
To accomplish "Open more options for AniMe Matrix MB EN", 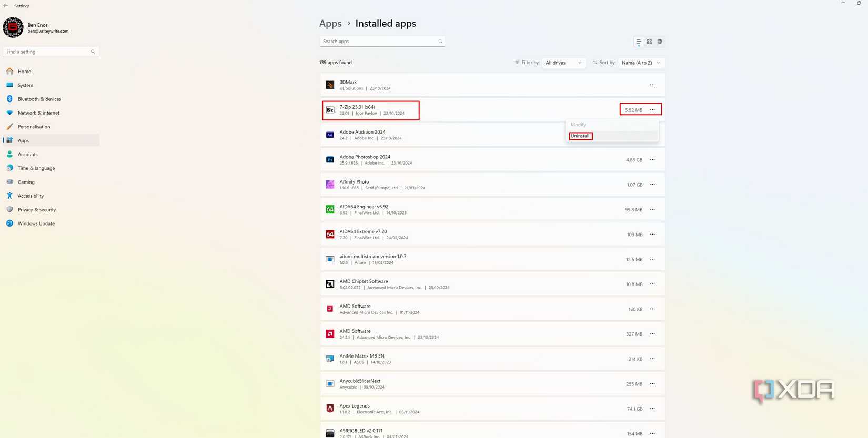I will coord(652,359).
